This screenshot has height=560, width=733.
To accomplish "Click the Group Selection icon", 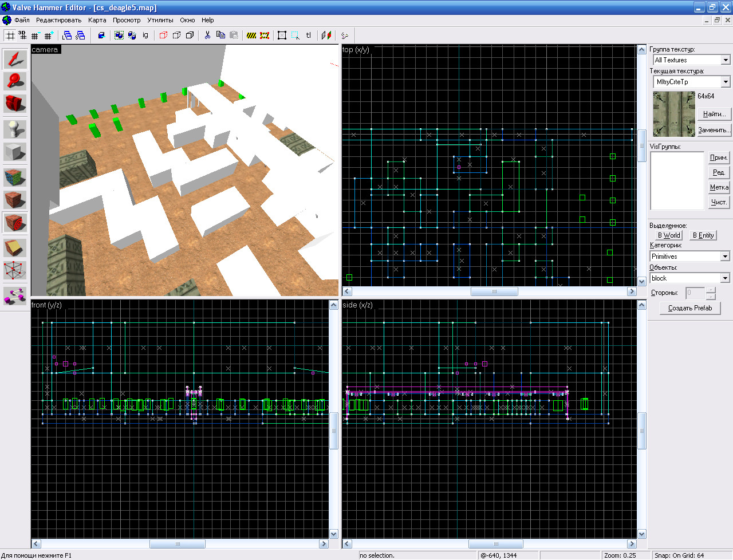I will 119,36.
